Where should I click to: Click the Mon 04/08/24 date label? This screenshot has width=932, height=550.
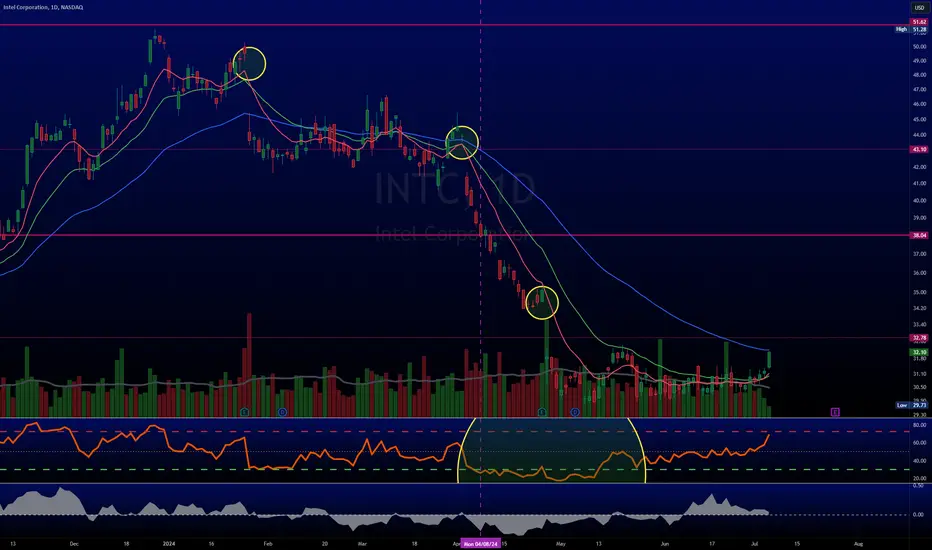coord(481,543)
